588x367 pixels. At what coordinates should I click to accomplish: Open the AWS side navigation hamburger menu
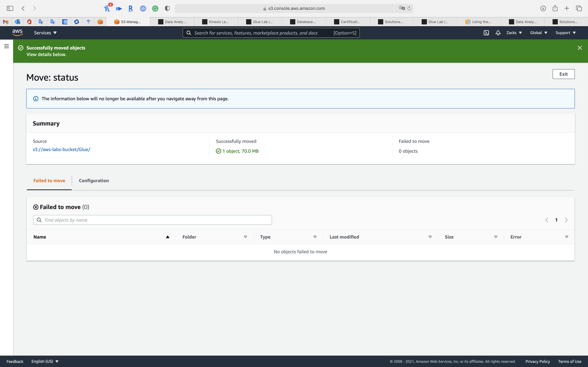pos(7,46)
